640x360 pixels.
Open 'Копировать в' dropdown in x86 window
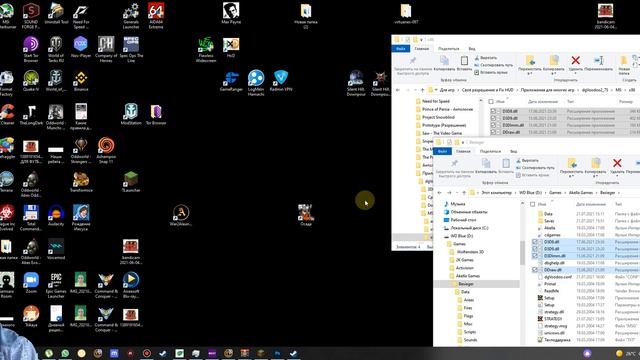click(x=553, y=64)
